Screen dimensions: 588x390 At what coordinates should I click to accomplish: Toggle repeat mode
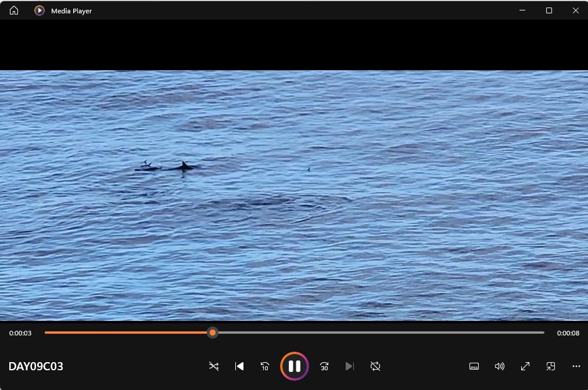(x=375, y=366)
